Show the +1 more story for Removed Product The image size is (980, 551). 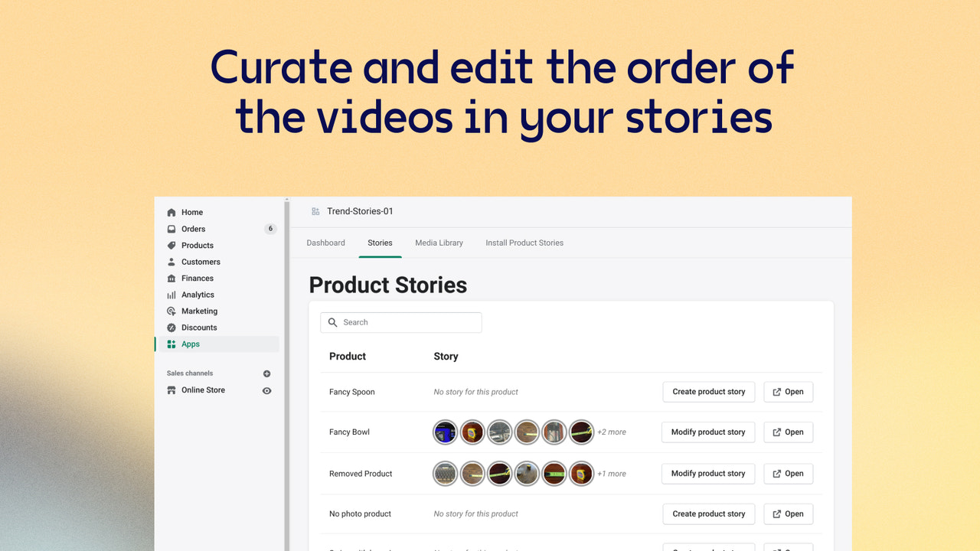click(x=612, y=474)
